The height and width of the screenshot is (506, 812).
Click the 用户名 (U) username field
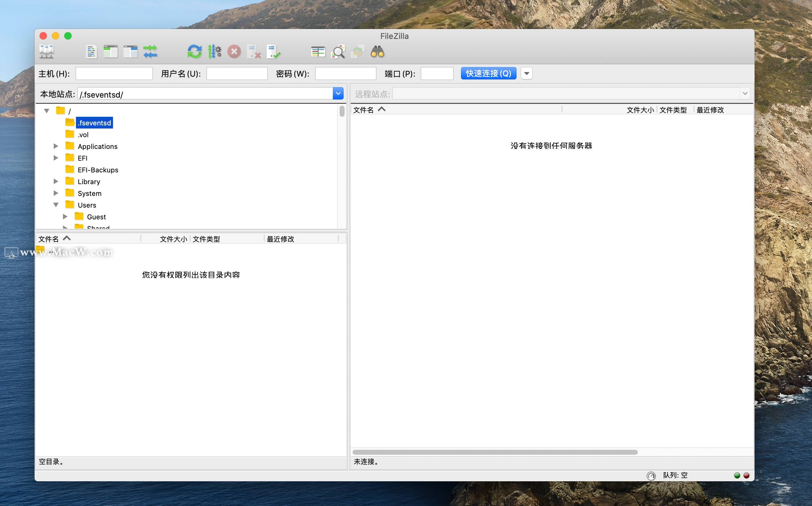(237, 73)
